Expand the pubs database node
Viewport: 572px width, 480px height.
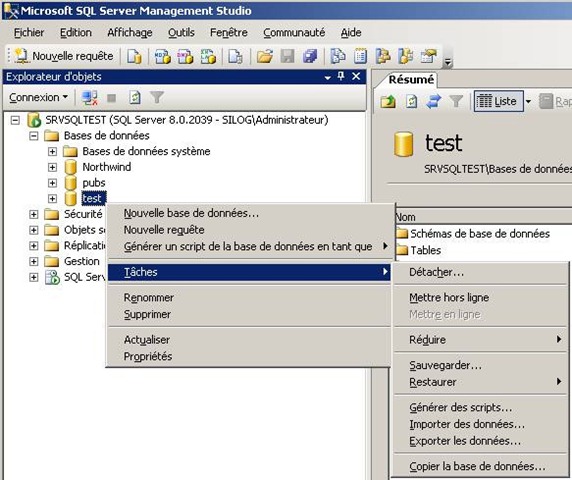click(x=52, y=183)
